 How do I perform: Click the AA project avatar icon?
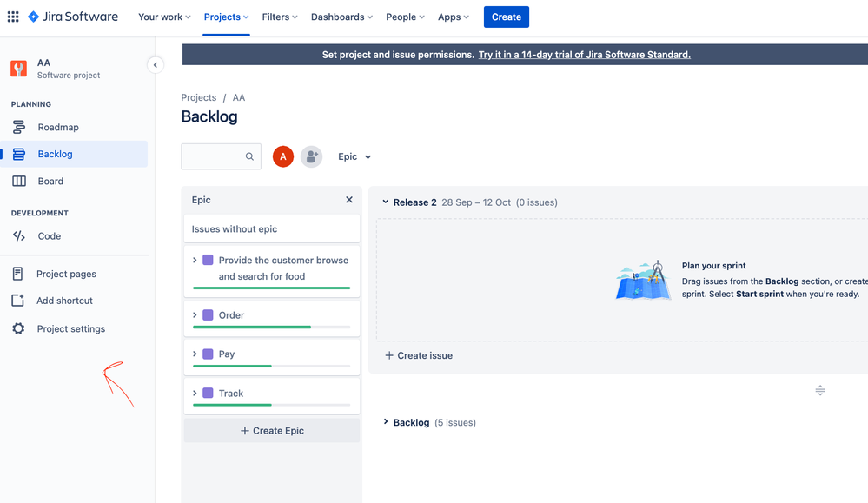[19, 69]
